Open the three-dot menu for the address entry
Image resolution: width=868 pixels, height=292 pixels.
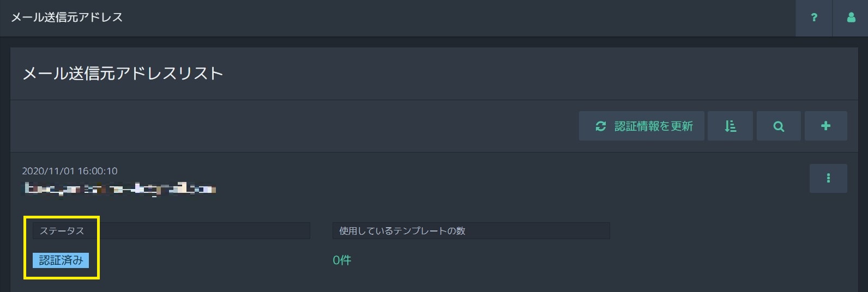coord(828,178)
